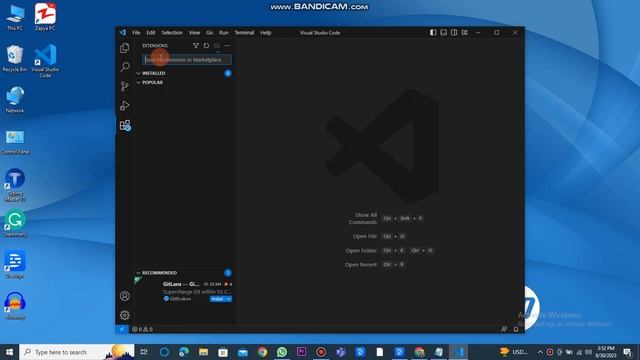
Task: Select the GitLens extension entry
Action: coord(184,291)
